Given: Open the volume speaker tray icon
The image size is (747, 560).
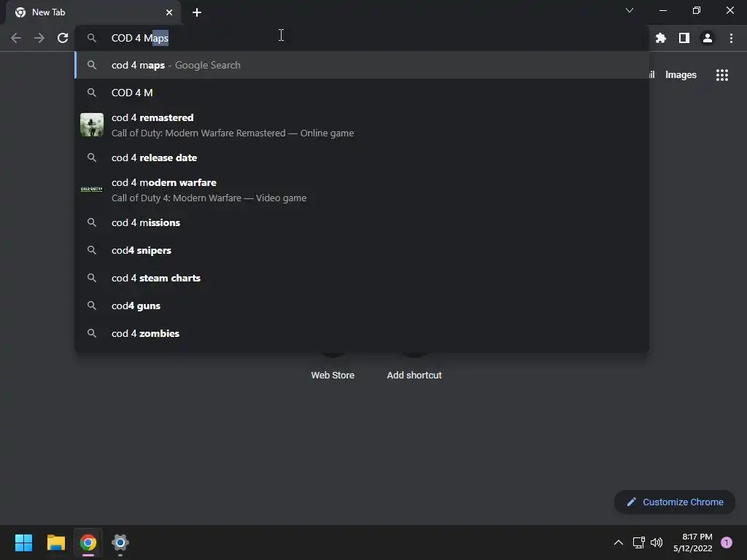Looking at the screenshot, I should point(657,542).
